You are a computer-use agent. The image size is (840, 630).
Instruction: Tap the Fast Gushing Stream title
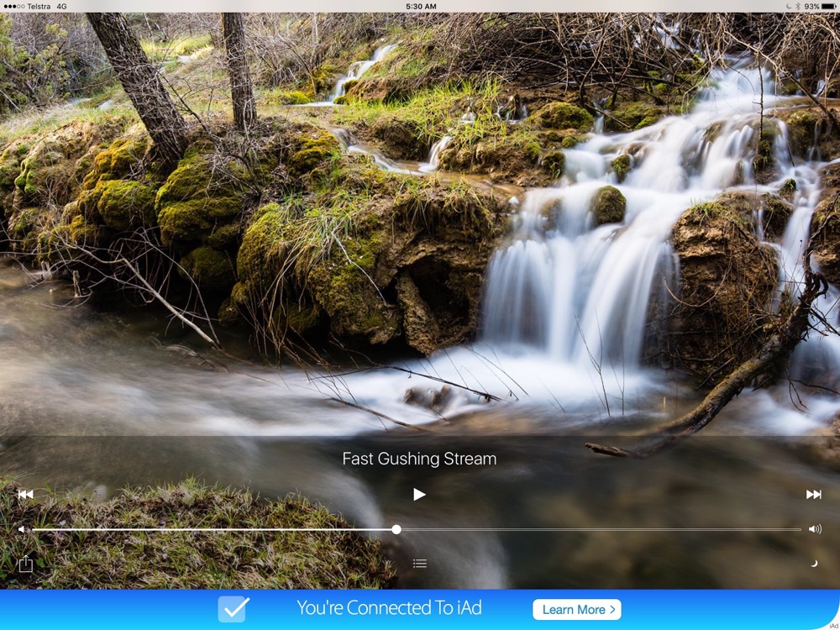tap(419, 459)
